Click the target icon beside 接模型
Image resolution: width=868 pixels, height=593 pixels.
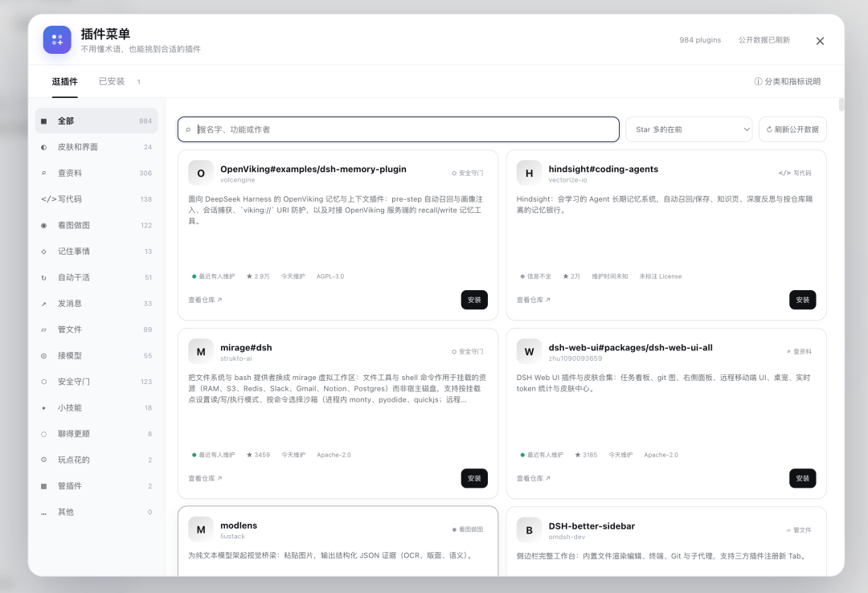pos(43,355)
